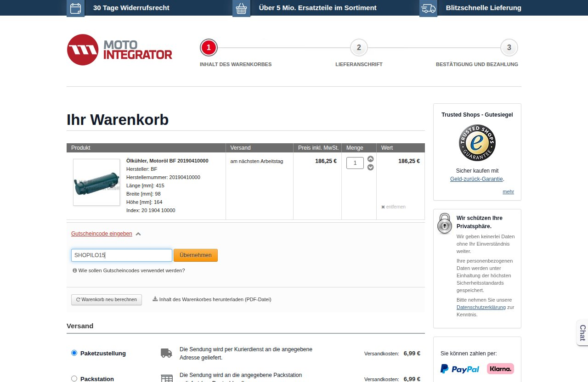
Task: Remove the item via entfernen
Action: point(393,207)
